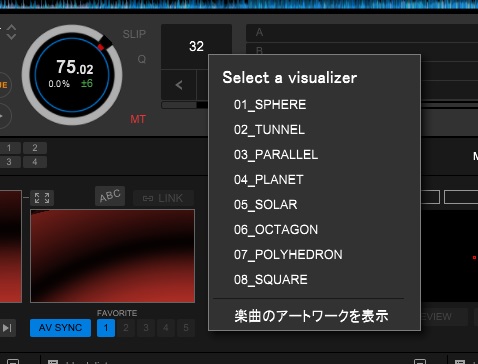Click the up/down chevron arrows

click(x=11, y=32)
